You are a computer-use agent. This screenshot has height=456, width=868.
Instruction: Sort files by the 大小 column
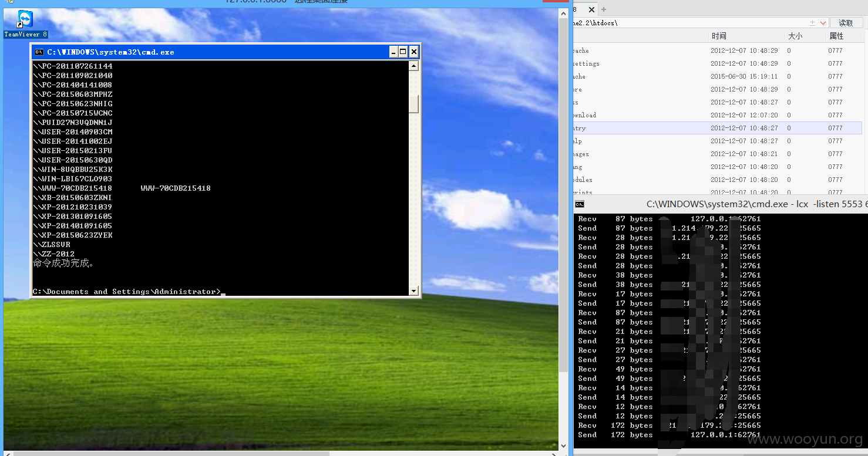pyautogui.click(x=795, y=36)
